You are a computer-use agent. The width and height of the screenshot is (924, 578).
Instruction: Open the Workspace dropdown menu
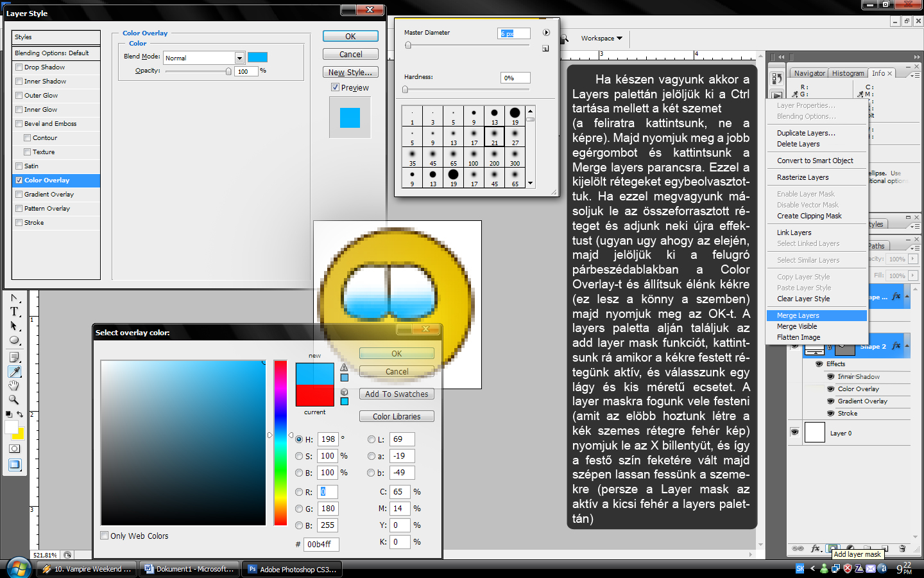601,39
